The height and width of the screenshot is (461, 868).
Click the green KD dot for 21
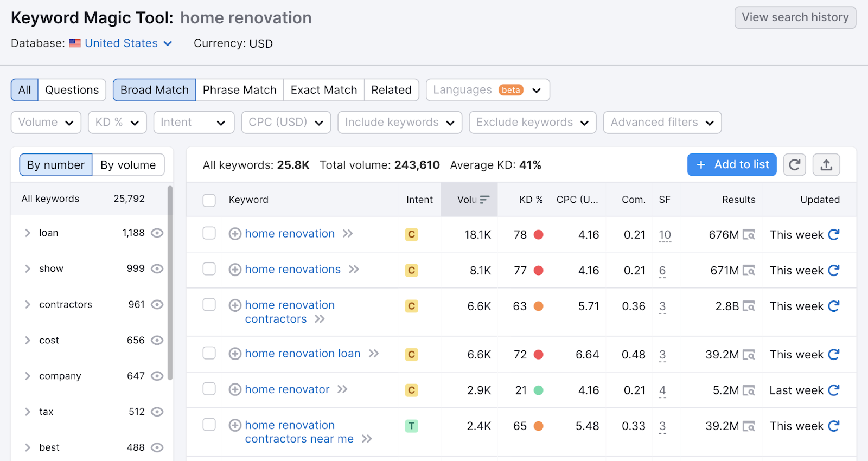539,390
